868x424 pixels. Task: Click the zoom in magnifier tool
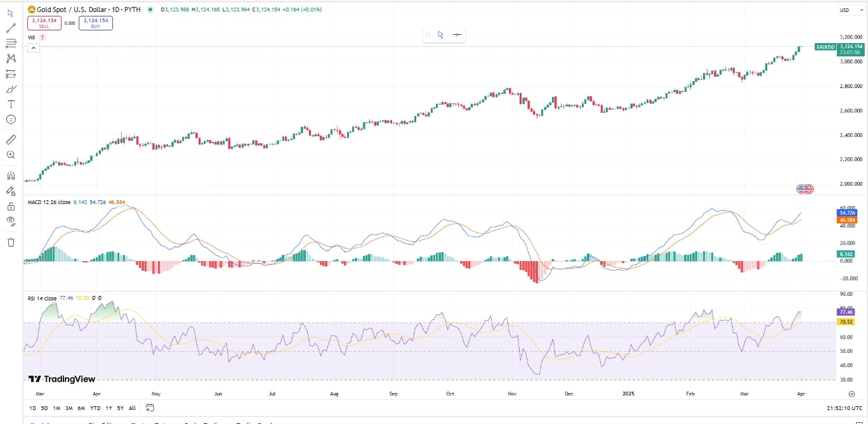(11, 155)
